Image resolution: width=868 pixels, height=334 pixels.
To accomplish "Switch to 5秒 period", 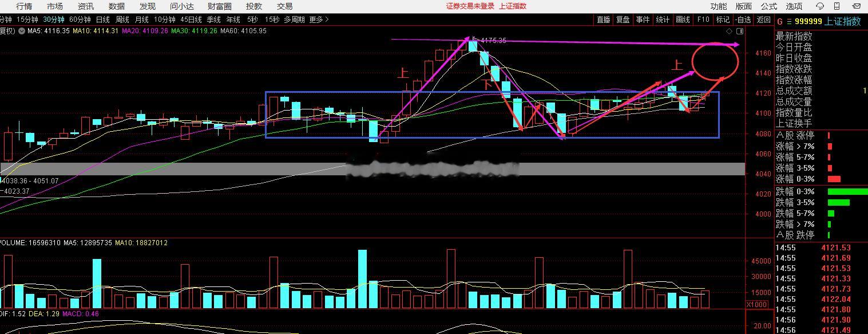I will 252,19.
